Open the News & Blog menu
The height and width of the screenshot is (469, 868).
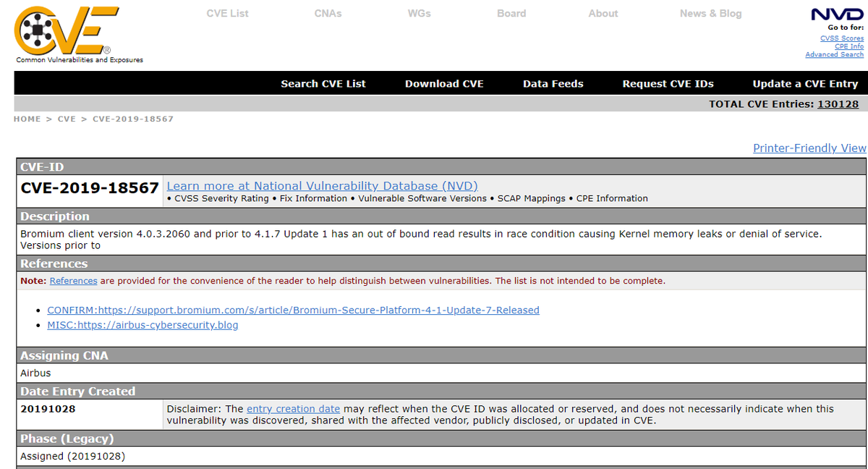710,13
